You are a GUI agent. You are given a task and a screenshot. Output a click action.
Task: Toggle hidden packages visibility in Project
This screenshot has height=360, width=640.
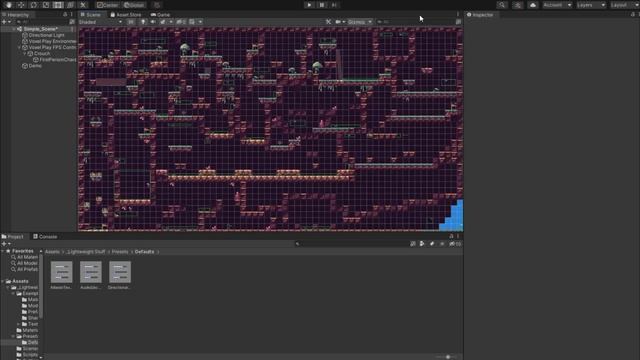pos(455,244)
